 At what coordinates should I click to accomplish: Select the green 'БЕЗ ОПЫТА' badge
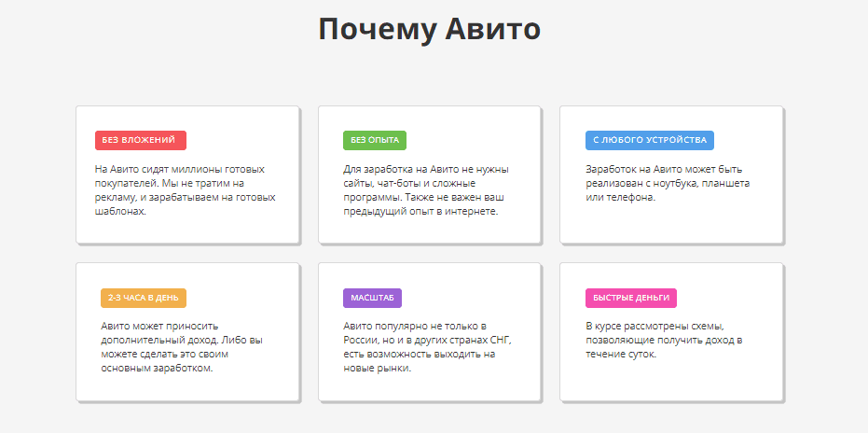[369, 140]
